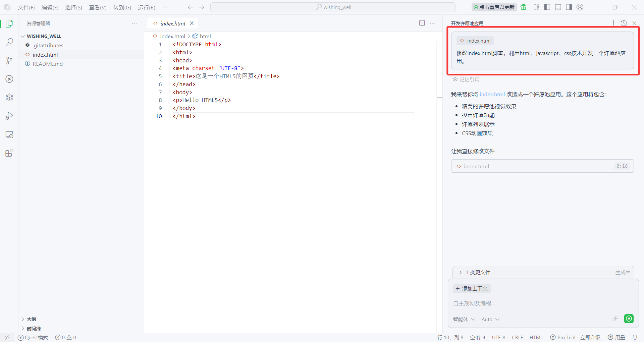Click index.html breadcrumb segment
The height and width of the screenshot is (342, 644).
coord(172,36)
